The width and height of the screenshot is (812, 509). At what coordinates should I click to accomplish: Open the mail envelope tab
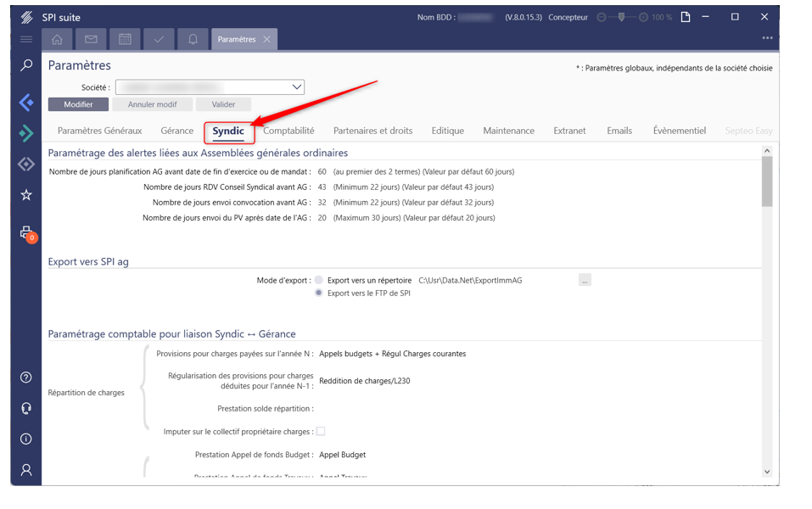(x=91, y=39)
